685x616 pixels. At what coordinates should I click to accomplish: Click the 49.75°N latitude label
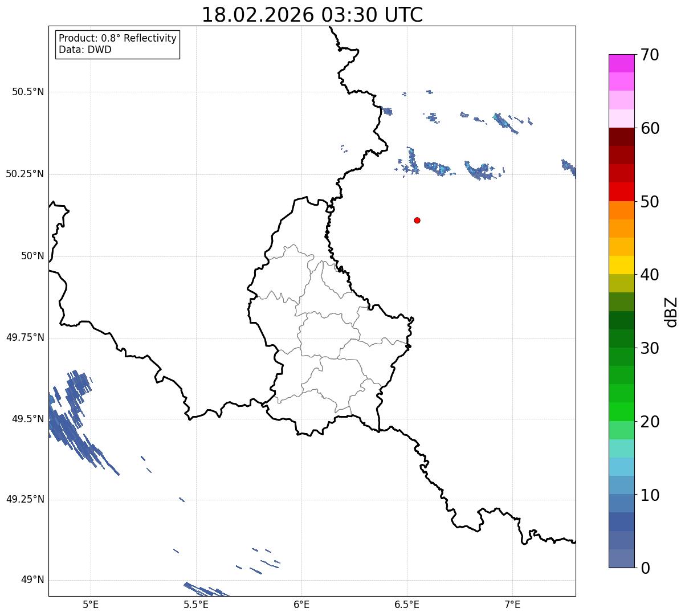[x=25, y=337]
